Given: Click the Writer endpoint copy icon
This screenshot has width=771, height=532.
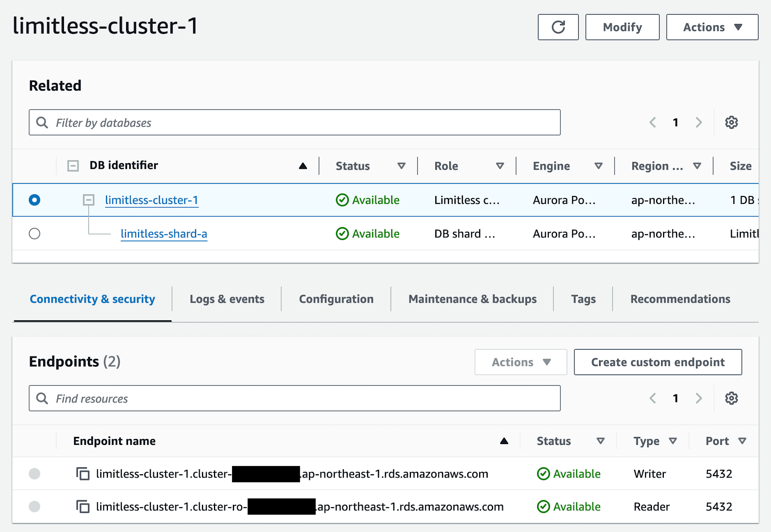Looking at the screenshot, I should click(x=82, y=473).
